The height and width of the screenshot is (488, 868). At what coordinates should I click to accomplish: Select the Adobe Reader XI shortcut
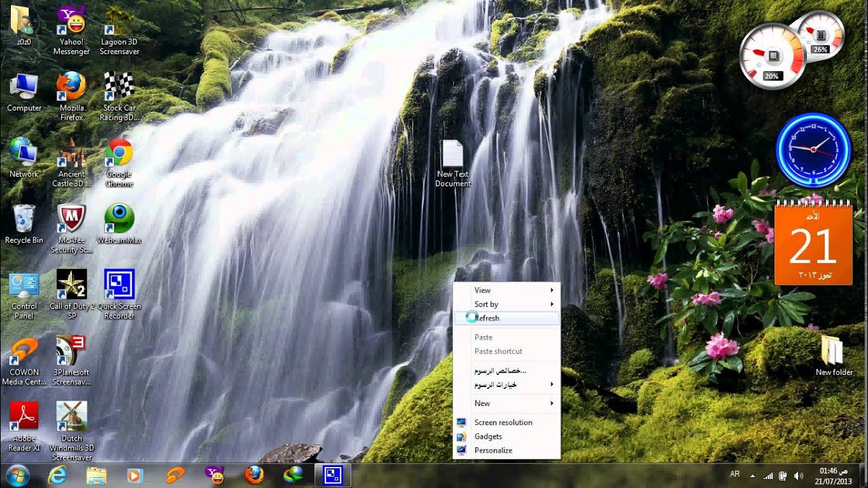(x=24, y=426)
